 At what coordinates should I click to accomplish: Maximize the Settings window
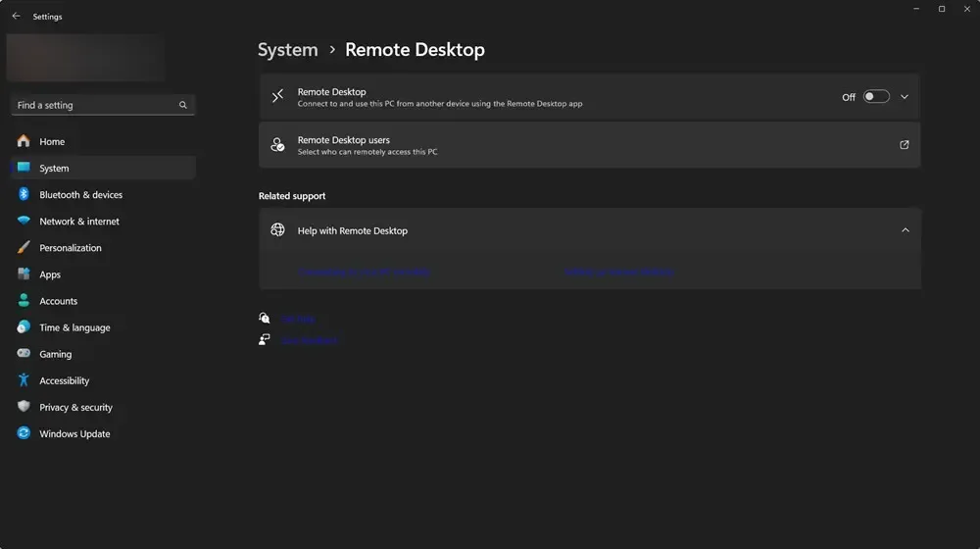(x=941, y=9)
